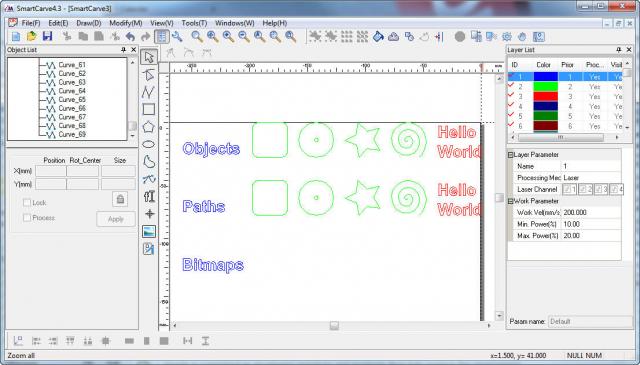Viewport: 640px width, 365px height.
Task: Open the bitmap image import tool
Action: pyautogui.click(x=149, y=231)
